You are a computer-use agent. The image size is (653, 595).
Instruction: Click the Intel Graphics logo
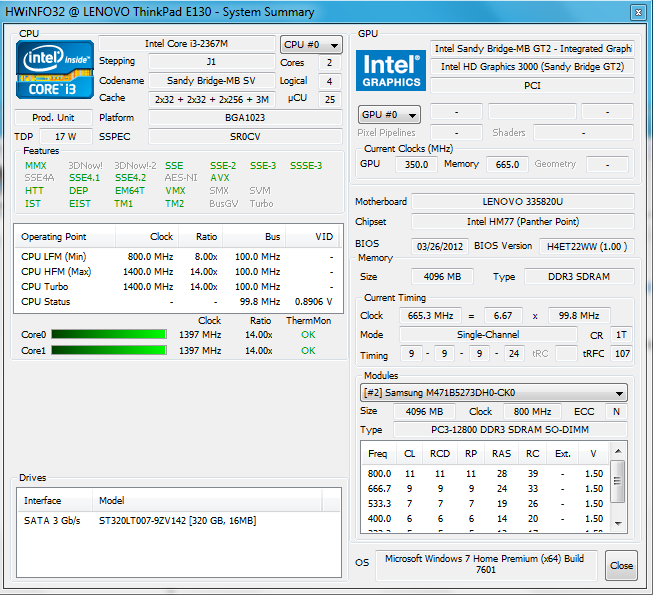click(x=391, y=70)
